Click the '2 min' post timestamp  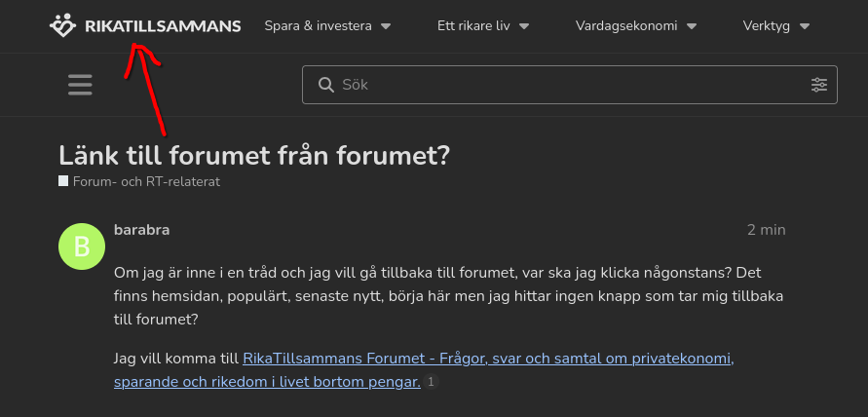coord(766,230)
